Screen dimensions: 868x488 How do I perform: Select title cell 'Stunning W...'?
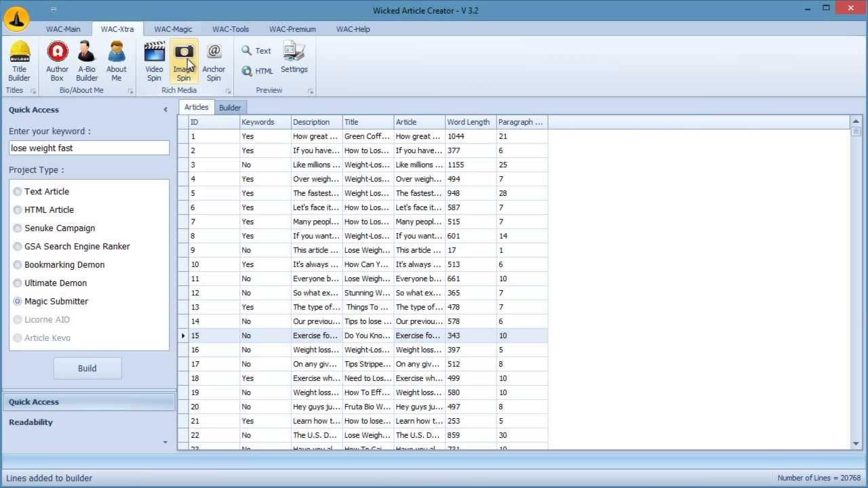tap(368, 293)
